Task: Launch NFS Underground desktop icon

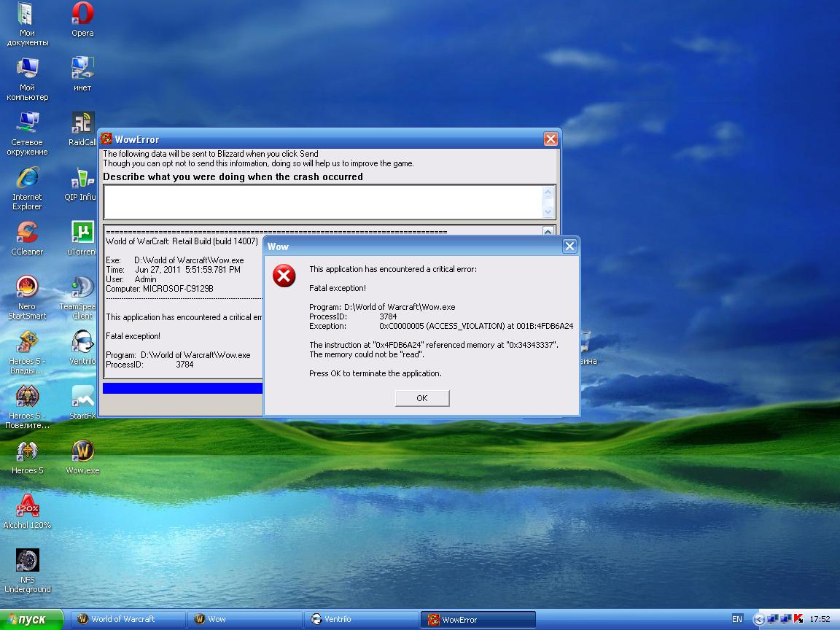Action: 27,571
